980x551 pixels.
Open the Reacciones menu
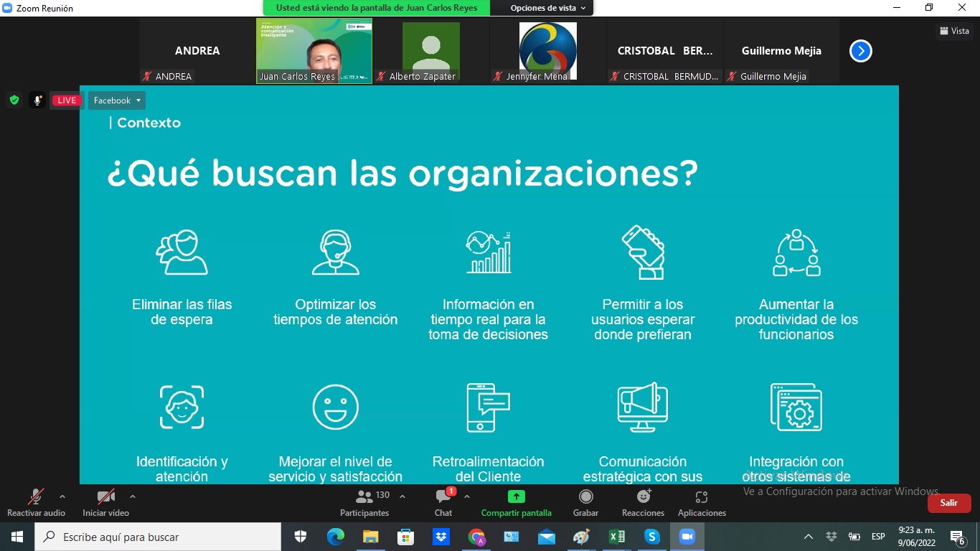click(x=644, y=502)
